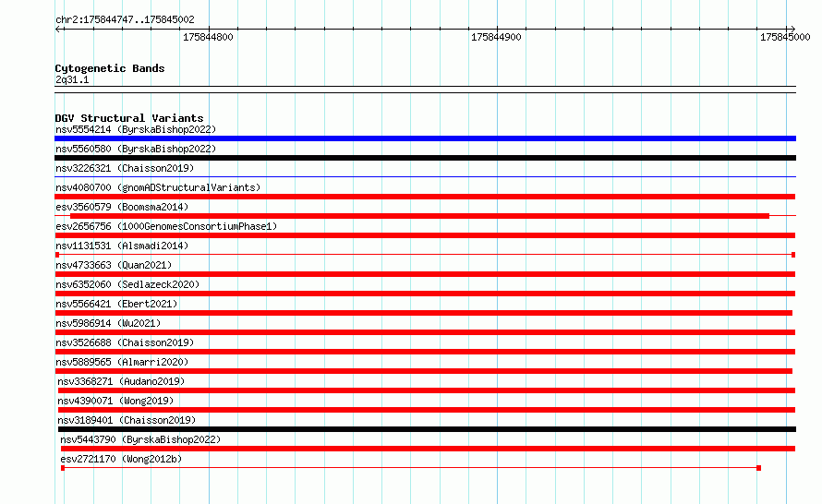Click the red nsv5566421 variant bar
The height and width of the screenshot is (504, 822).
[424, 313]
